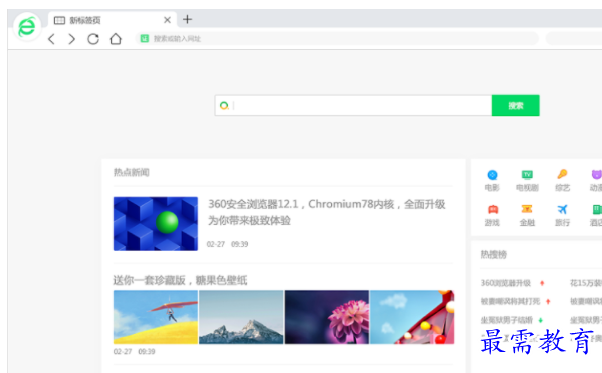This screenshot has width=602, height=373.
Task: Open the hang glider wallpaper thumbnail
Action: (156, 317)
